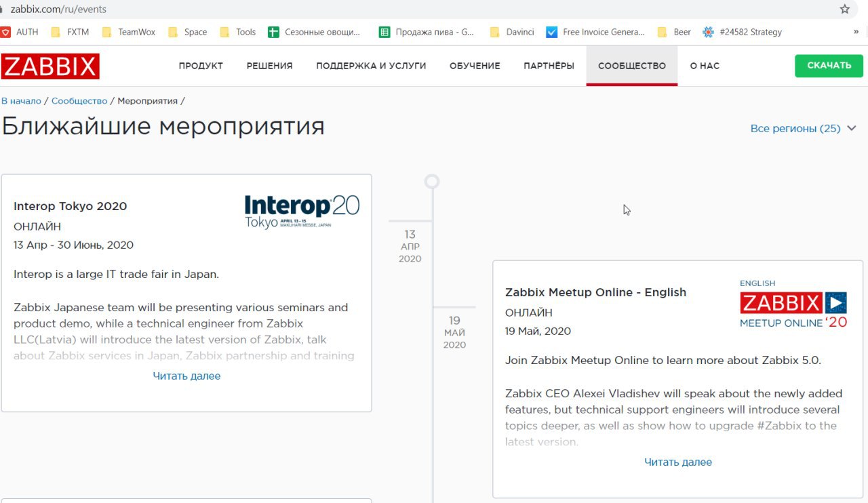The width and height of the screenshot is (868, 503).
Task: Click the Мероприятия breadcrumb text
Action: [147, 101]
